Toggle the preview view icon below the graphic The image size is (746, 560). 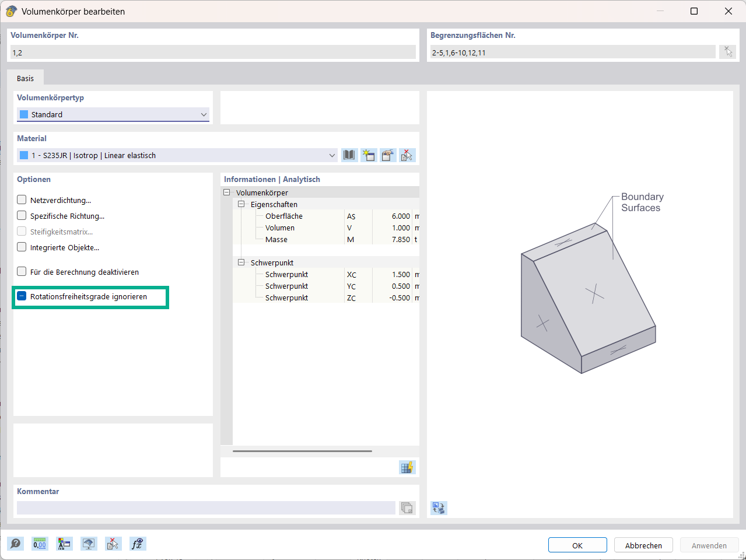439,508
